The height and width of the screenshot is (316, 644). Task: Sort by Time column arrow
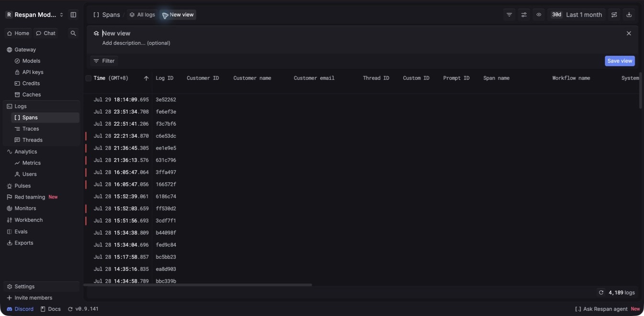coord(146,78)
